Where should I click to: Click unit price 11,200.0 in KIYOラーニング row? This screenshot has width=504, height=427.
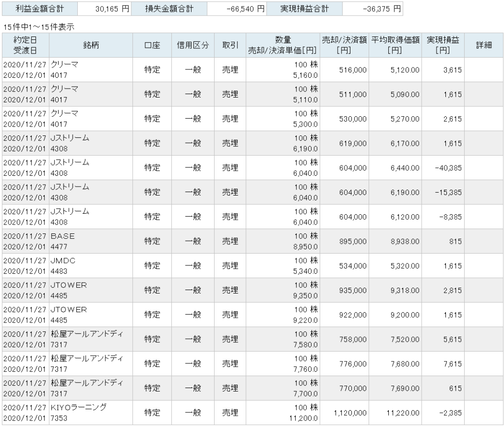(303, 418)
